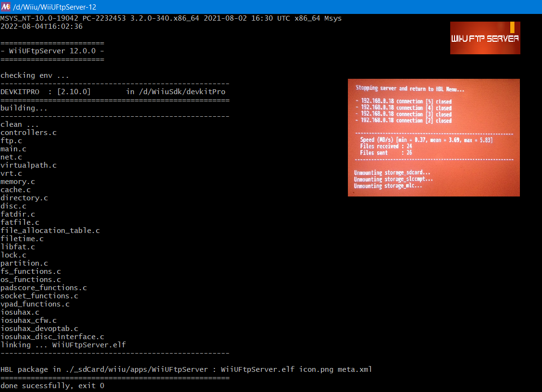
Task: Click the Wii U FTP Server logo image
Action: click(x=485, y=37)
